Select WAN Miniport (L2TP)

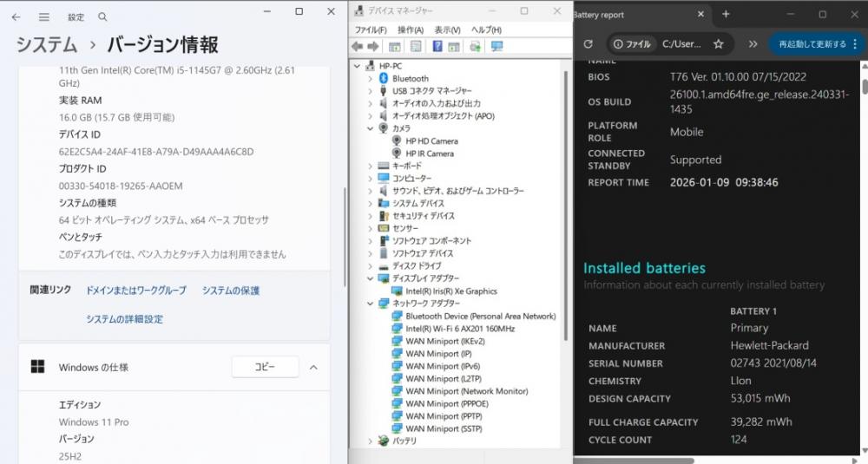point(444,379)
